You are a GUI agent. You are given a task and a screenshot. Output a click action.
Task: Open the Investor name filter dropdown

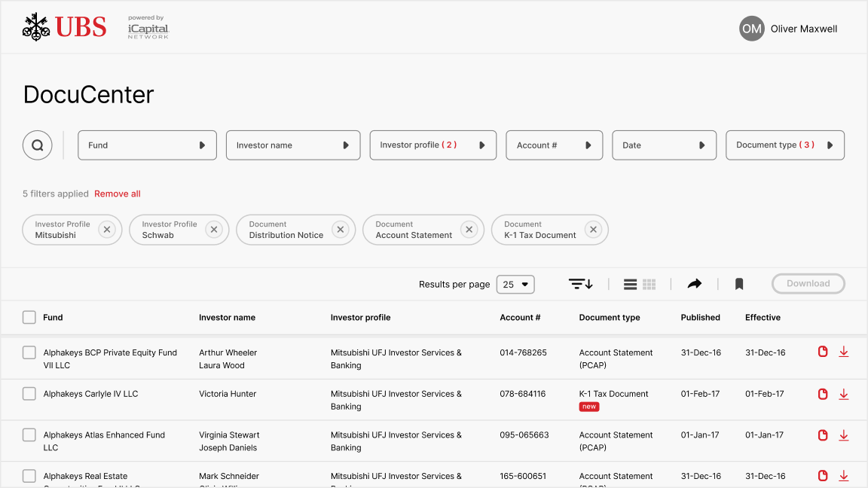293,145
